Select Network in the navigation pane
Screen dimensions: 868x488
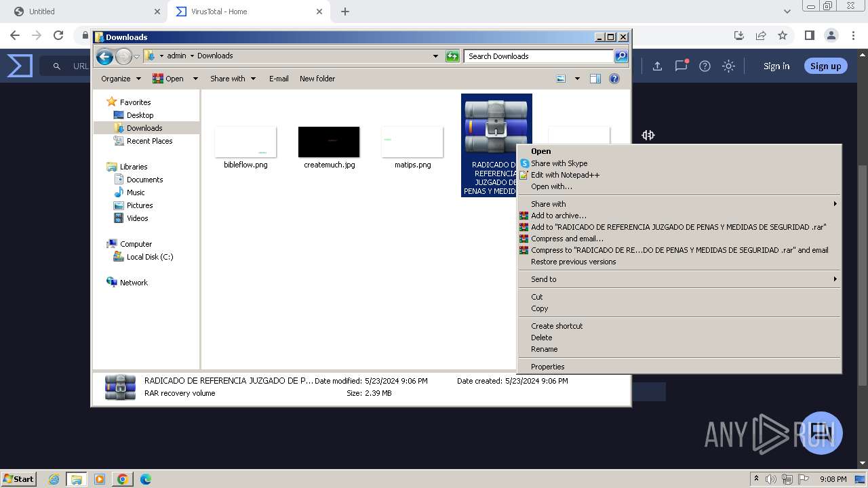point(134,283)
